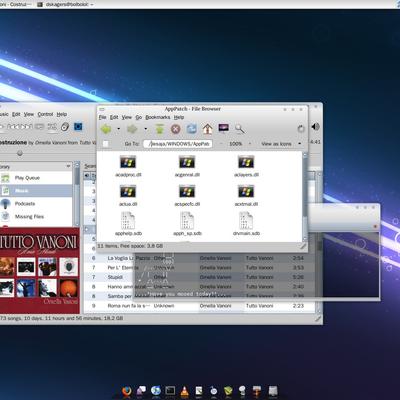Select the acxtrnal.dll file icon
The width and height of the screenshot is (400, 400).
(x=246, y=192)
